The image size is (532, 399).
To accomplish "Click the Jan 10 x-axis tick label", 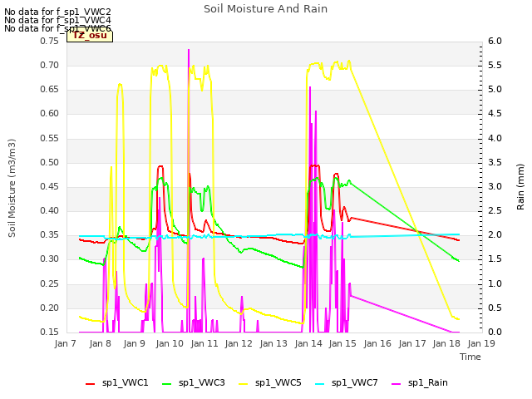I will coord(170,343).
